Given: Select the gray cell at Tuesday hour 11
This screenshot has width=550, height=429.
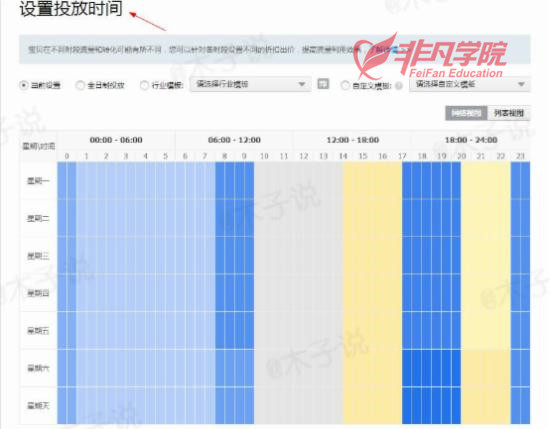Looking at the screenshot, I should coord(284,218).
